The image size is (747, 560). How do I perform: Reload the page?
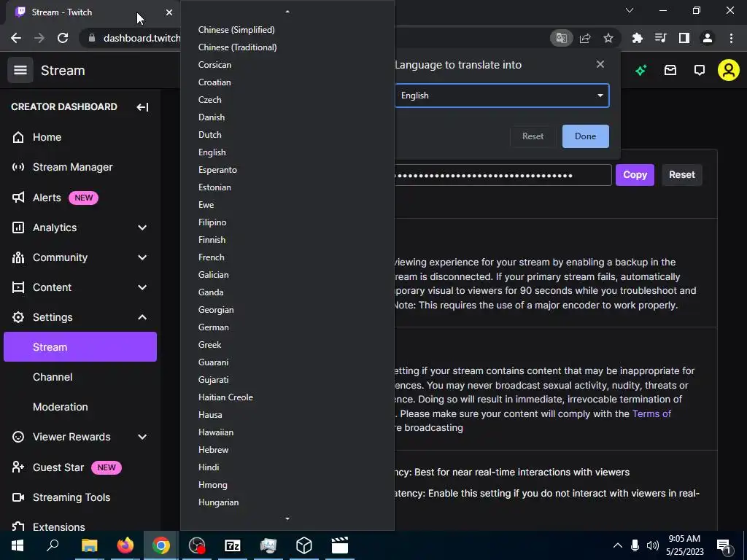[63, 38]
